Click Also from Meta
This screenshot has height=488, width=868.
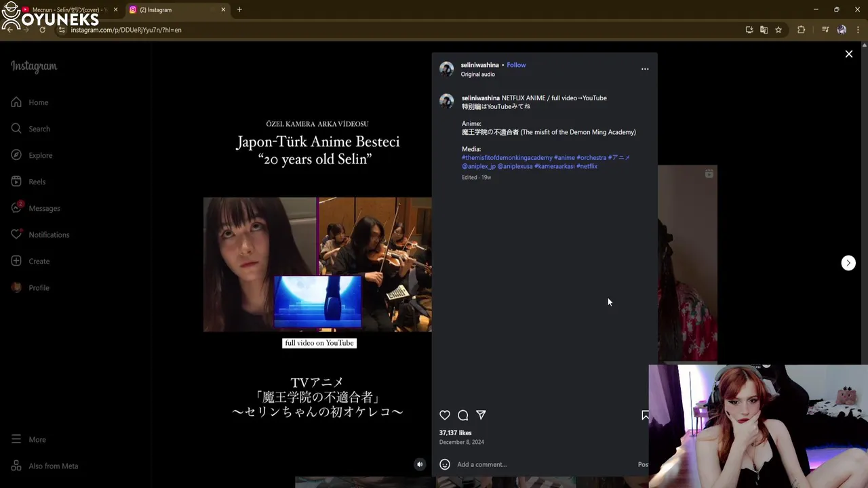click(x=45, y=466)
